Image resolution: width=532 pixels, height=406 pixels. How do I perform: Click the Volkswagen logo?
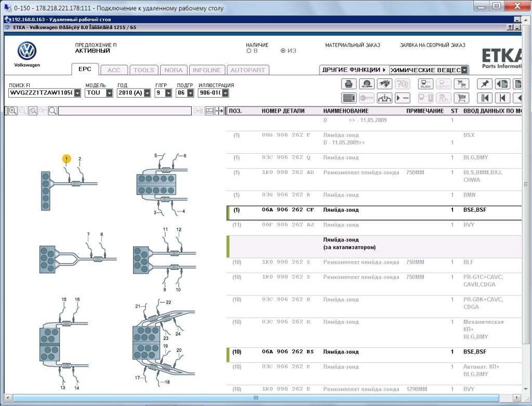(x=27, y=51)
